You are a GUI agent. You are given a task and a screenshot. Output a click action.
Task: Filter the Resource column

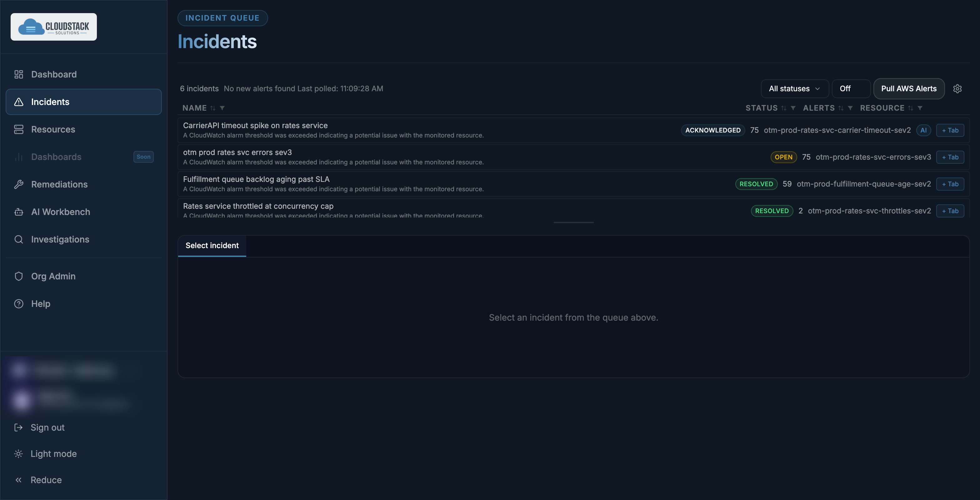tap(920, 108)
